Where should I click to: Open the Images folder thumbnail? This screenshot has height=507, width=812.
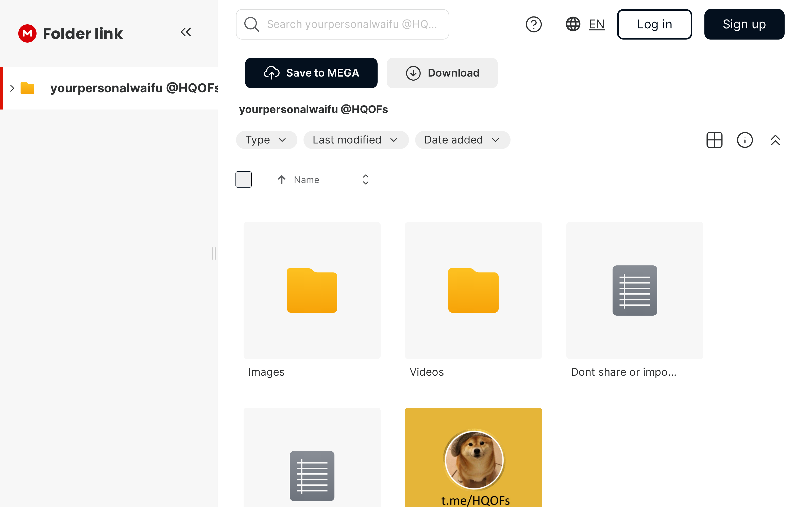312,291
